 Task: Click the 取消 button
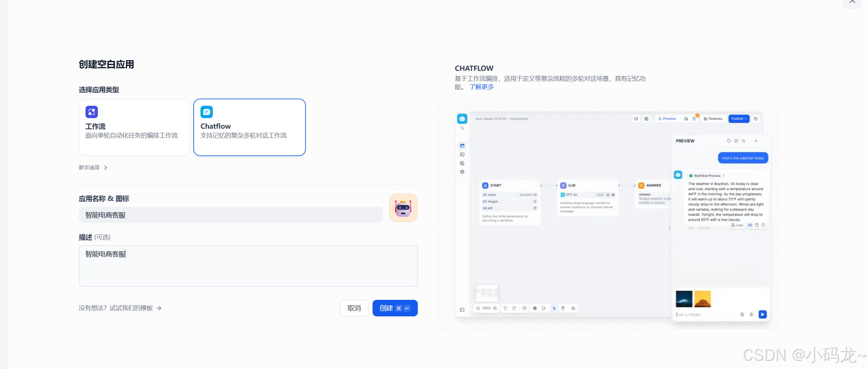pyautogui.click(x=354, y=308)
